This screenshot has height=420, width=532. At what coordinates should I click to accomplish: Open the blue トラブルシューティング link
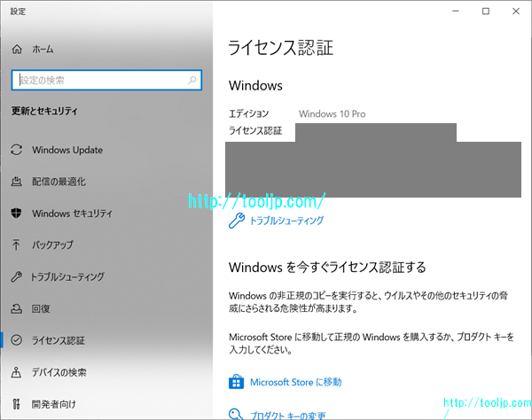(286, 221)
